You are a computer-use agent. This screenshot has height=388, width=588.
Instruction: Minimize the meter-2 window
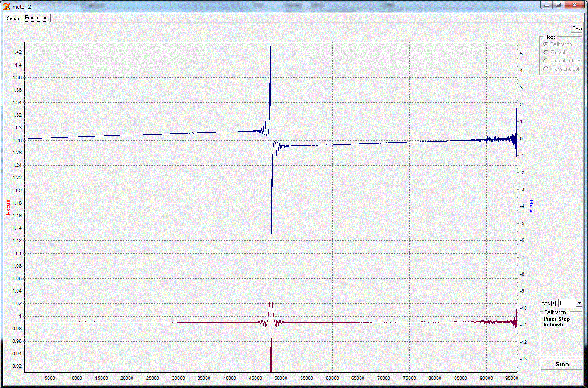pyautogui.click(x=547, y=5)
